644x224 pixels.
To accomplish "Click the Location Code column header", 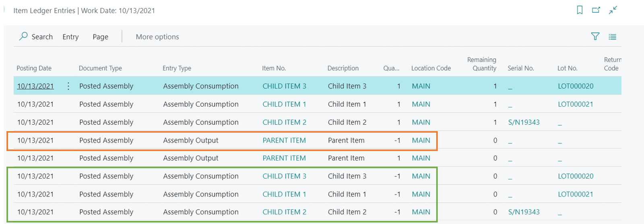I will point(431,68).
